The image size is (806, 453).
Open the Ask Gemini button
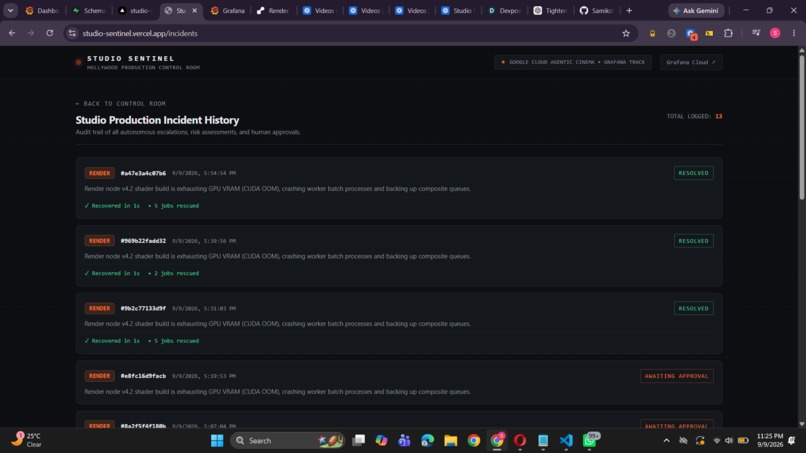(696, 10)
